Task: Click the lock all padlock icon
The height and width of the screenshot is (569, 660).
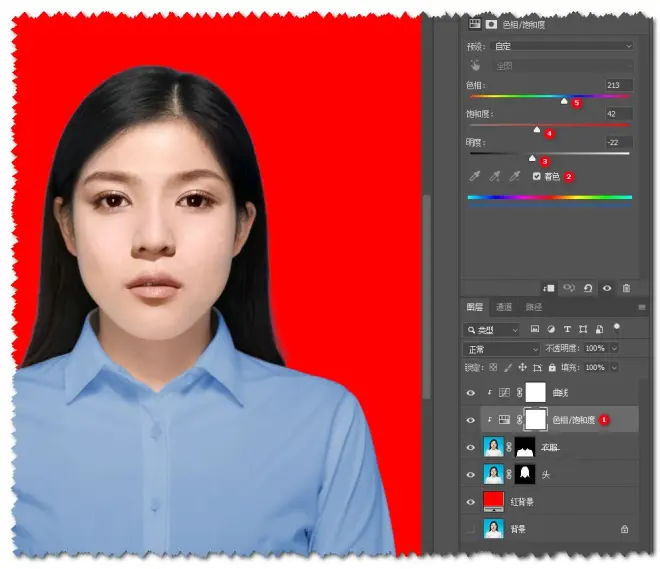Action: (552, 367)
